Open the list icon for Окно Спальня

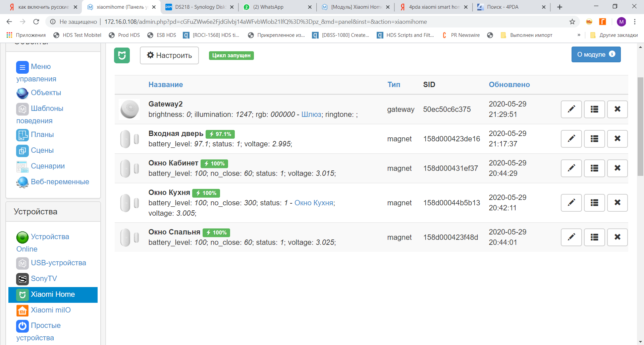coord(594,237)
